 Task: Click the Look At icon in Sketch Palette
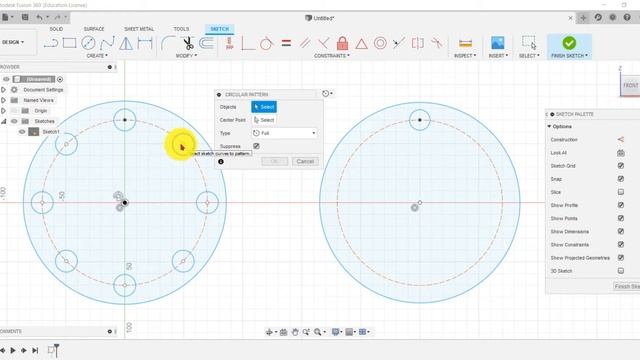[x=621, y=153]
